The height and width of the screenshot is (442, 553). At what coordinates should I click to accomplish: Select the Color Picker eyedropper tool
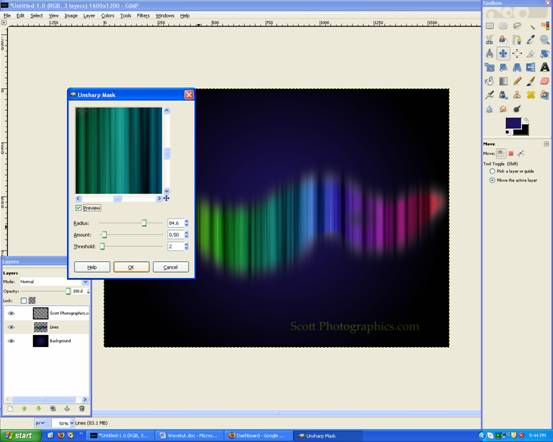pos(531,40)
